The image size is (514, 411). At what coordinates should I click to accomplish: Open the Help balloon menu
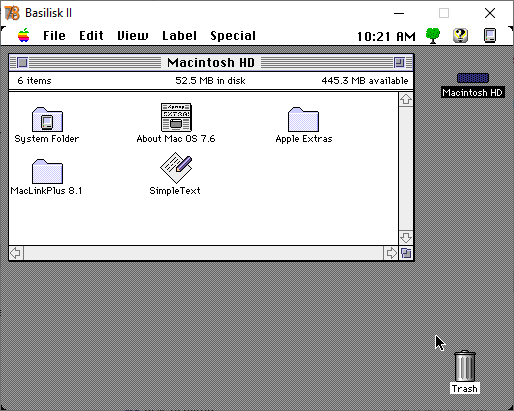(x=460, y=35)
